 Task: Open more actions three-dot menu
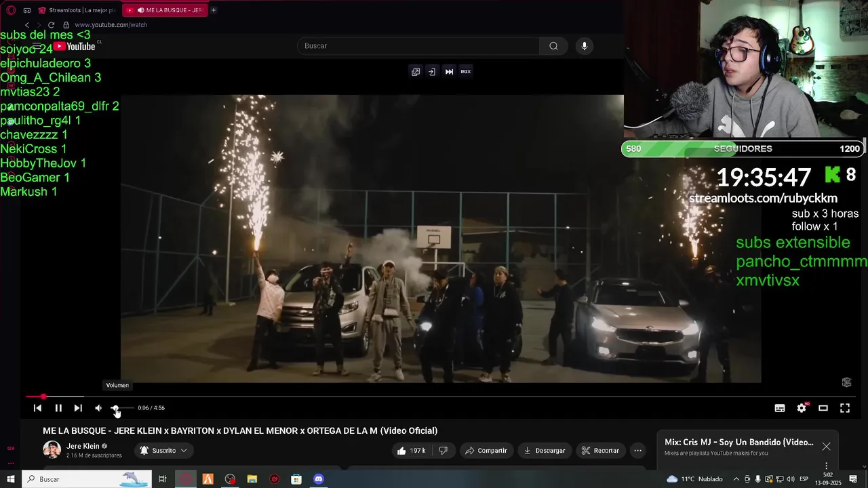(x=637, y=451)
